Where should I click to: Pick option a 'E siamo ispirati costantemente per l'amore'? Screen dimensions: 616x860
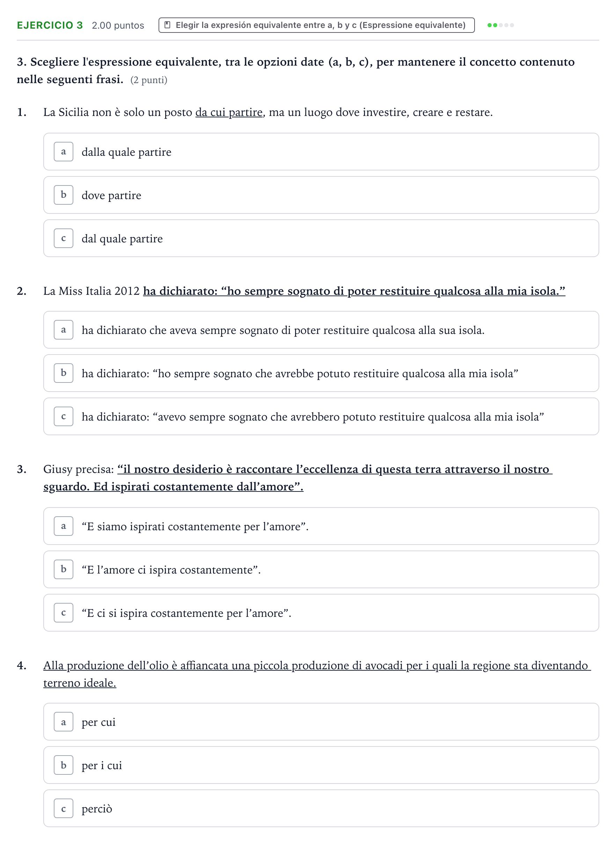point(321,526)
